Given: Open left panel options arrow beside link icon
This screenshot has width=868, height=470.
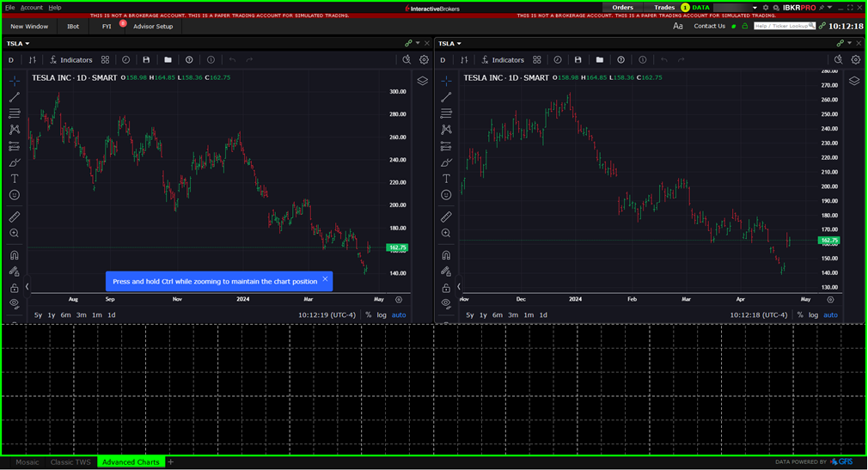Looking at the screenshot, I should 418,43.
